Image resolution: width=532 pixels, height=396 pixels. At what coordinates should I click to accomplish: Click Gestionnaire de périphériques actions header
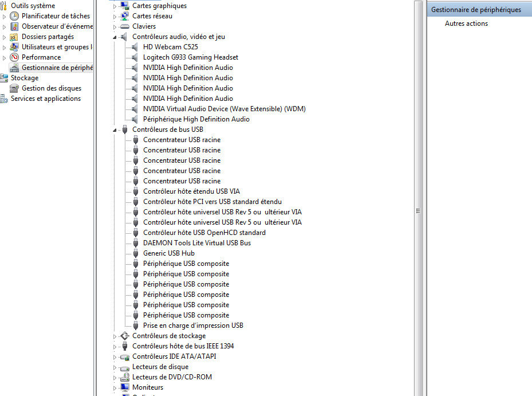click(479, 10)
